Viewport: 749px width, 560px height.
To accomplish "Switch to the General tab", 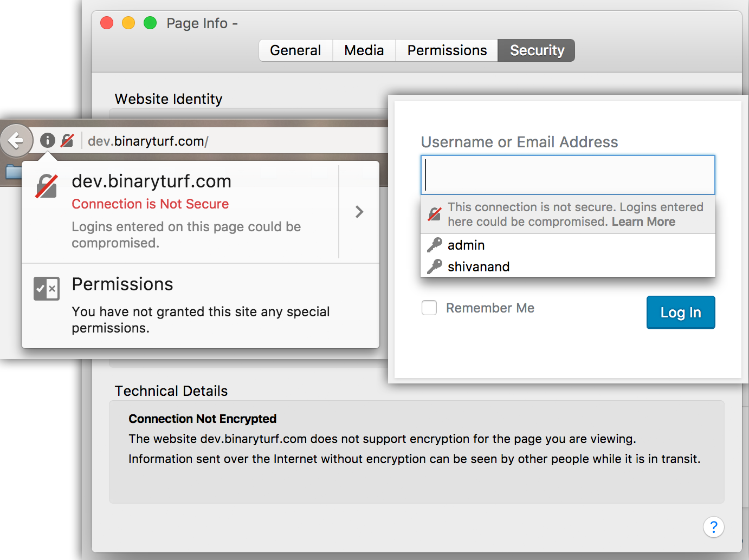I will (x=296, y=50).
